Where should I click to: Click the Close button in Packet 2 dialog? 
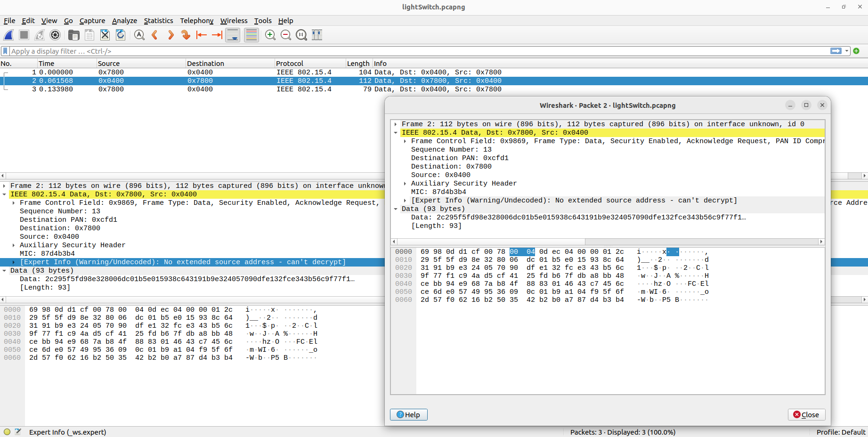[806, 414]
